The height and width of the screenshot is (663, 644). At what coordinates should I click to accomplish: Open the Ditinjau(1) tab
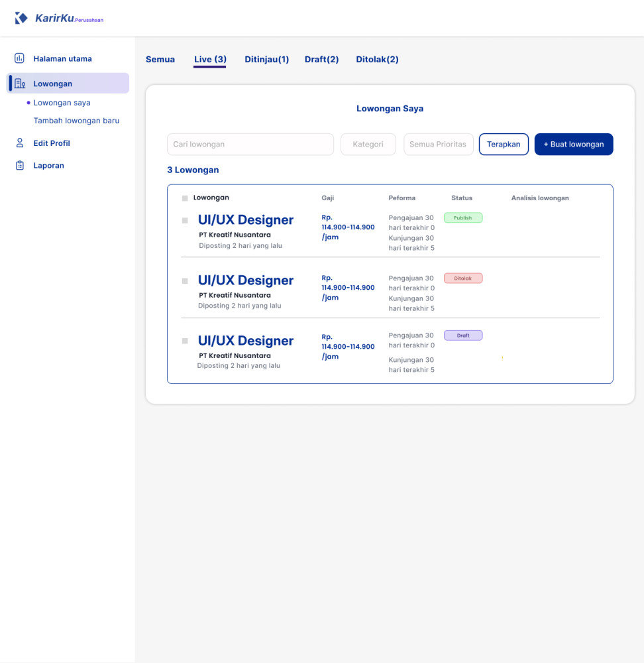pyautogui.click(x=267, y=60)
